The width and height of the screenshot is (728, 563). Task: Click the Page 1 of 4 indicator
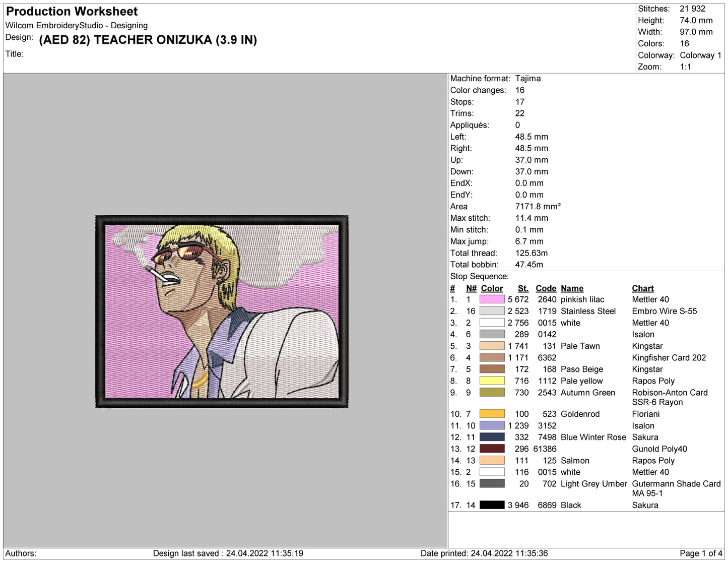tap(701, 553)
